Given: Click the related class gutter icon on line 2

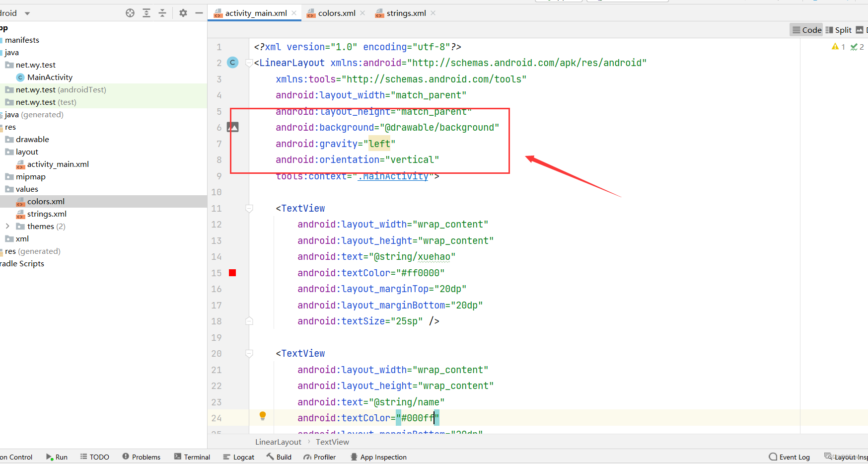Looking at the screenshot, I should [x=232, y=63].
